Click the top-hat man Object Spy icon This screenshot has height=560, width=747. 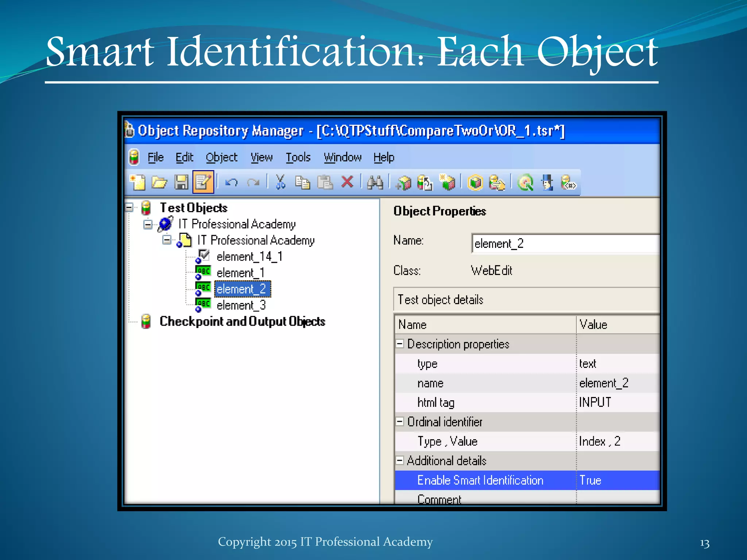tap(547, 182)
